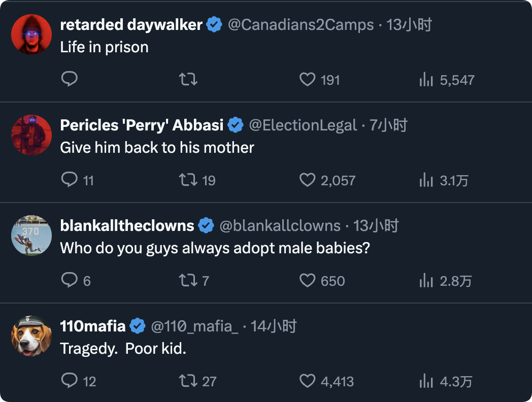Like blankalltheclowns' tweet with 650 likes
Viewport: 532px width, 402px height.
tap(307, 280)
